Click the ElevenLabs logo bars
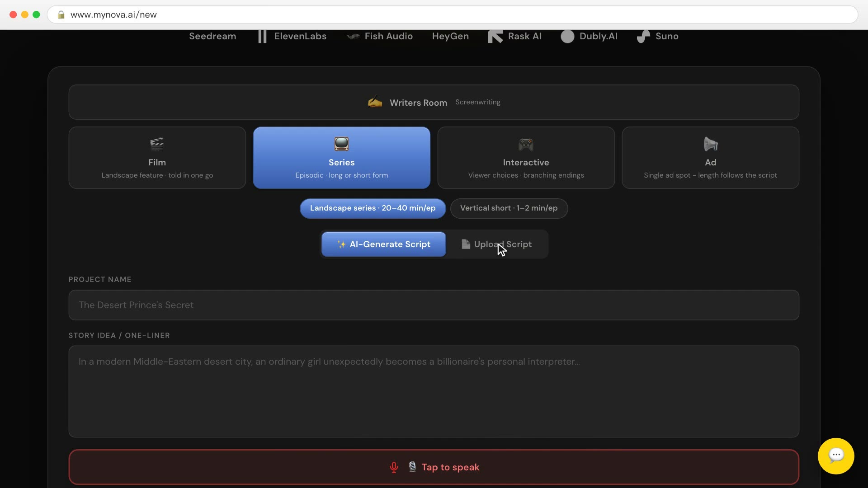This screenshot has width=868, height=488. click(262, 36)
